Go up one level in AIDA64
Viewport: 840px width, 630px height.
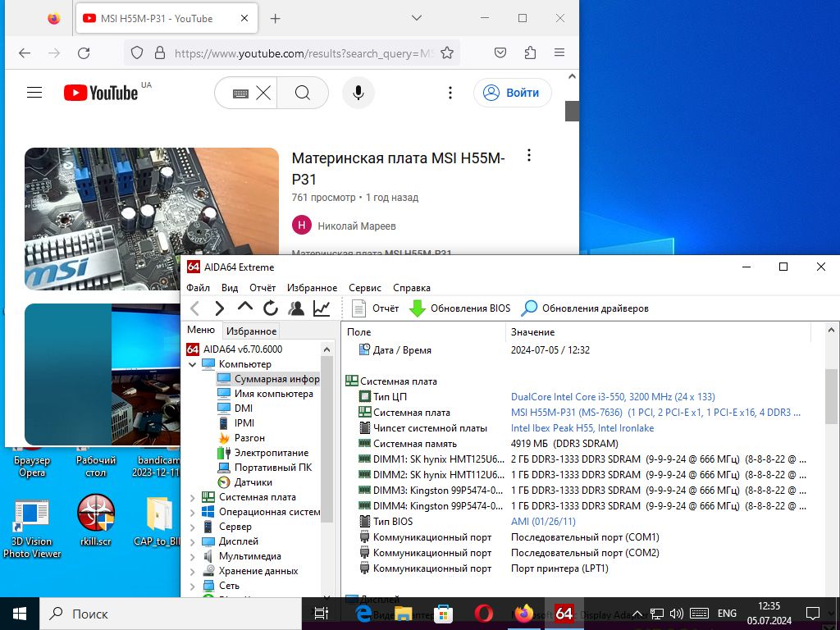[244, 308]
